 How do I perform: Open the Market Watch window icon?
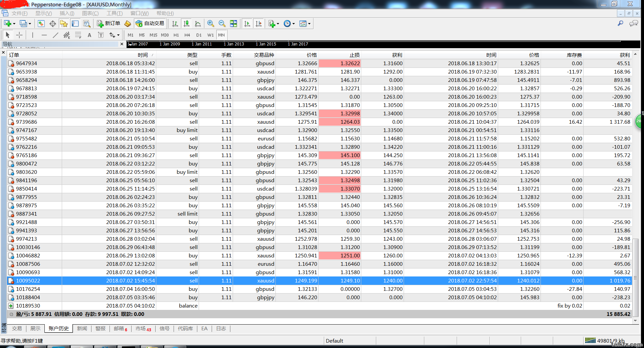click(x=41, y=23)
